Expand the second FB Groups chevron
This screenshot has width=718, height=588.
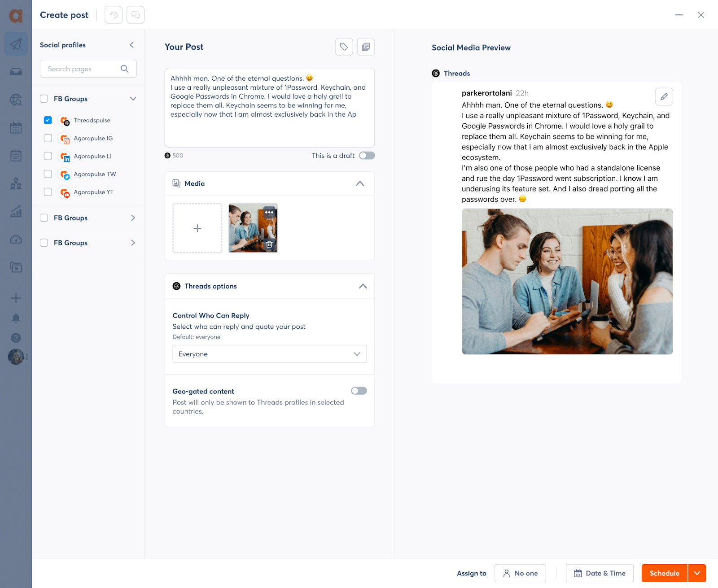coord(133,218)
